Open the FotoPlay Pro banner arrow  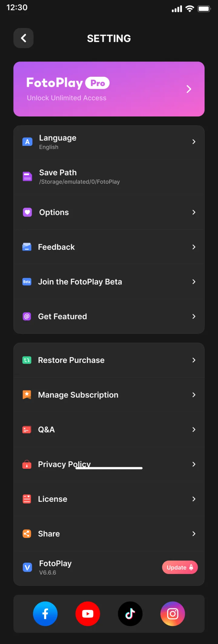[x=189, y=89]
